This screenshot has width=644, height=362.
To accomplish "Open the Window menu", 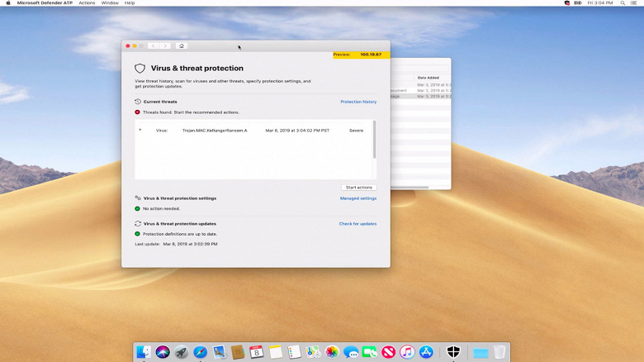I will pos(110,2).
